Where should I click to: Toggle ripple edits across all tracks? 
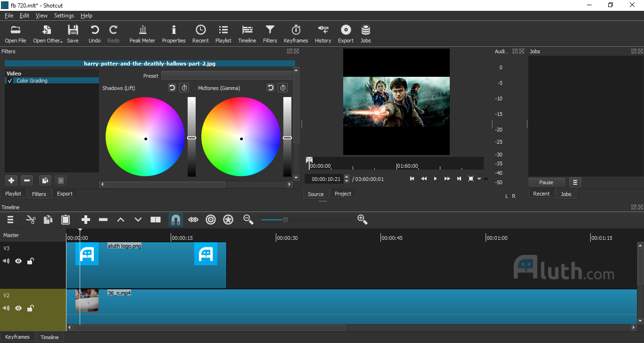tap(228, 220)
